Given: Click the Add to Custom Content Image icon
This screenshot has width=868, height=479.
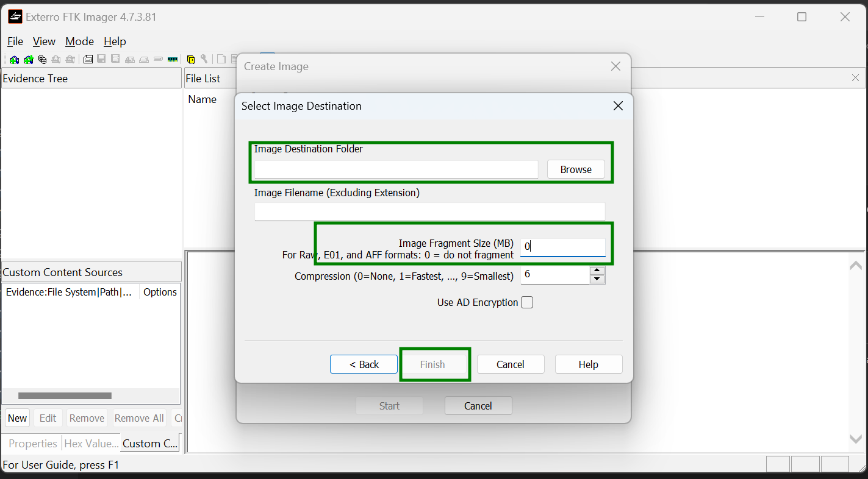Looking at the screenshot, I should coord(130,59).
